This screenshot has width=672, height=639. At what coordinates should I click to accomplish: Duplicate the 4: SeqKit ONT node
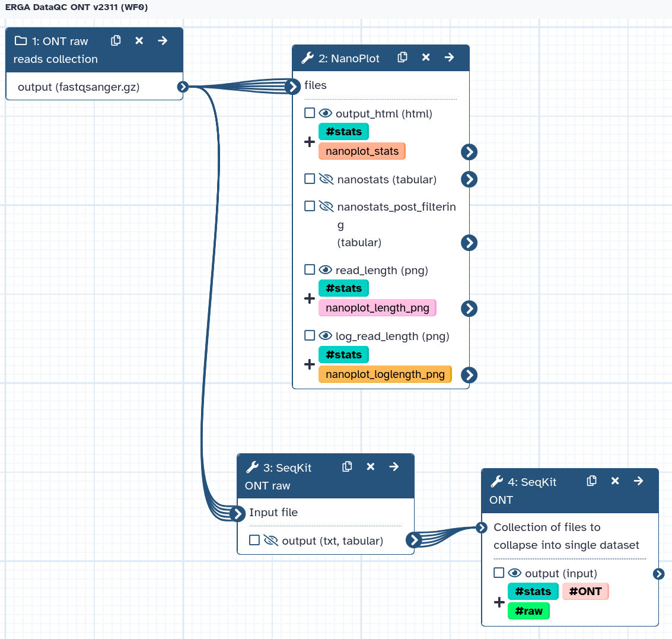(592, 481)
